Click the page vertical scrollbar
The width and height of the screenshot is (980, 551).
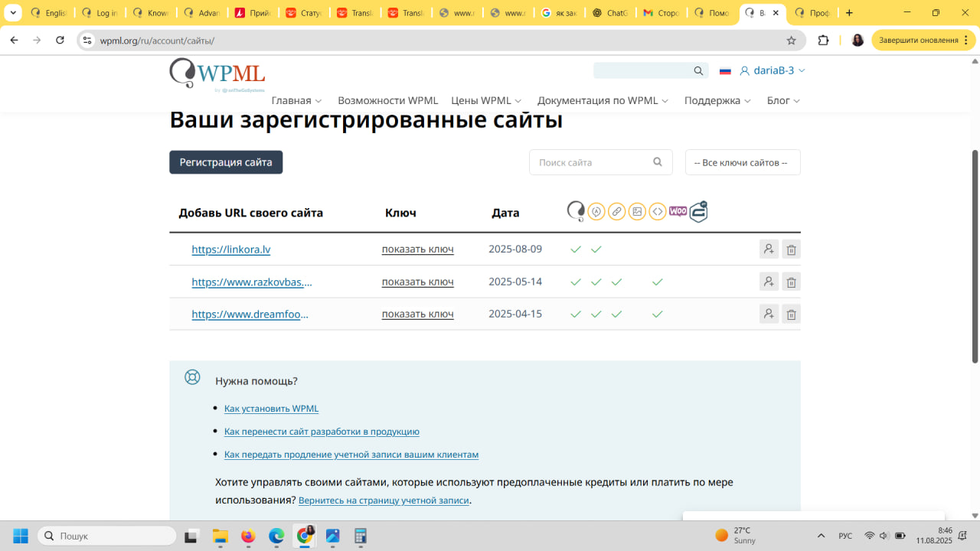(x=975, y=256)
